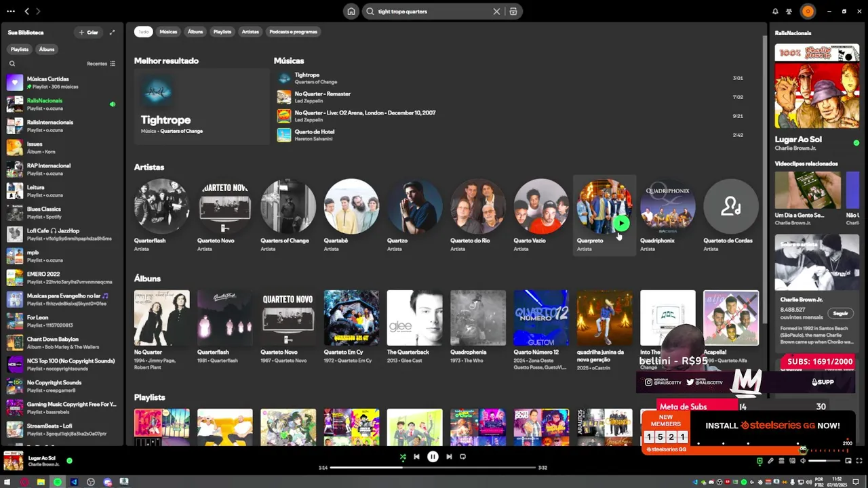Select the Playlists results filter tab
868x488 pixels.
[222, 32]
